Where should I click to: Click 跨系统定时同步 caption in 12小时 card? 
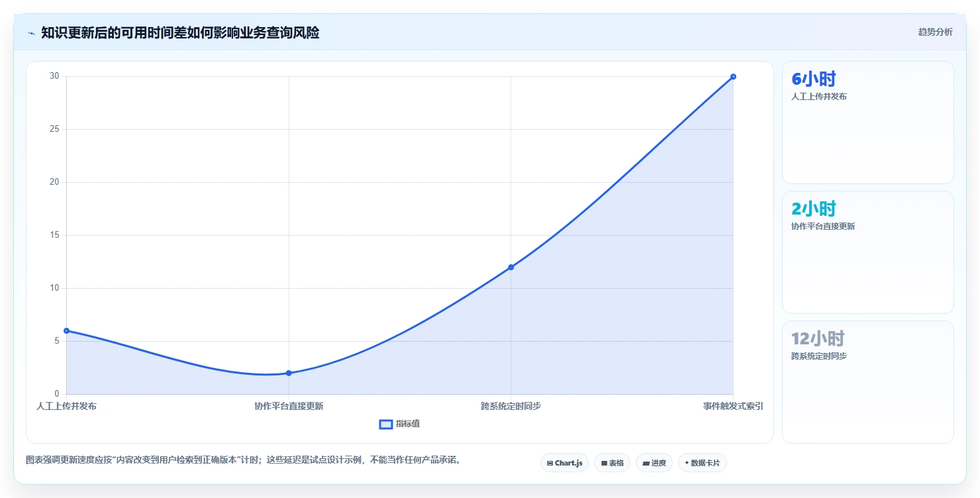coord(819,356)
